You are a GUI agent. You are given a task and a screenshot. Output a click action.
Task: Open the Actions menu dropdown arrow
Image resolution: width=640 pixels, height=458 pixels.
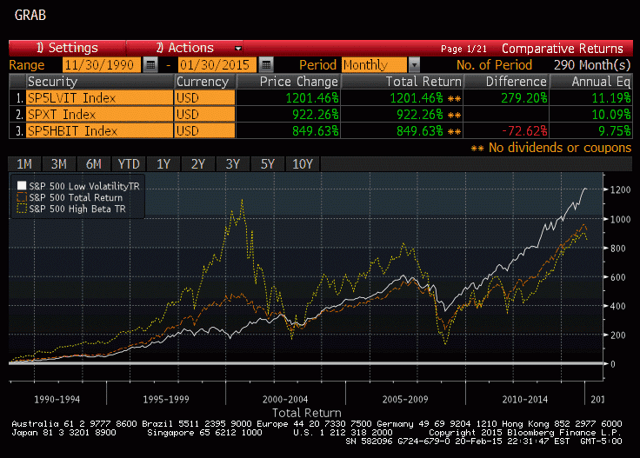click(238, 49)
